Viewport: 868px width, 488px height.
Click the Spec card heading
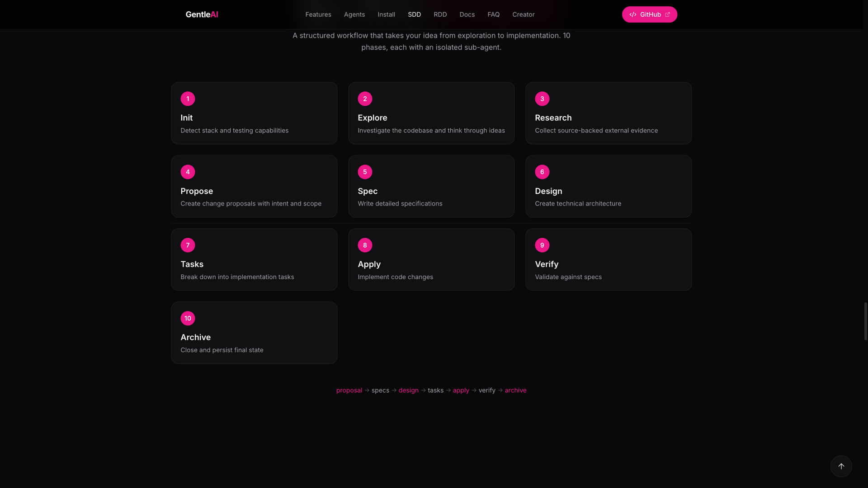(x=368, y=191)
